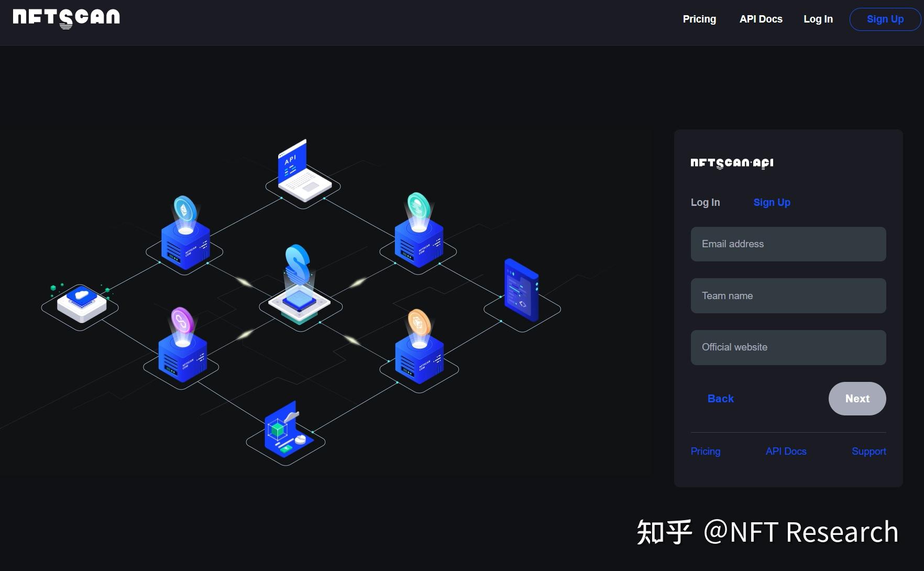Click the Back link on the form
This screenshot has height=571, width=924.
pyautogui.click(x=720, y=399)
